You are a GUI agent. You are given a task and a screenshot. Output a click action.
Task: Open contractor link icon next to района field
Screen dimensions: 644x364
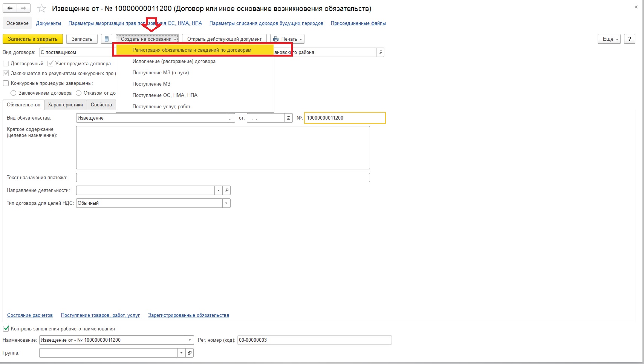point(380,52)
